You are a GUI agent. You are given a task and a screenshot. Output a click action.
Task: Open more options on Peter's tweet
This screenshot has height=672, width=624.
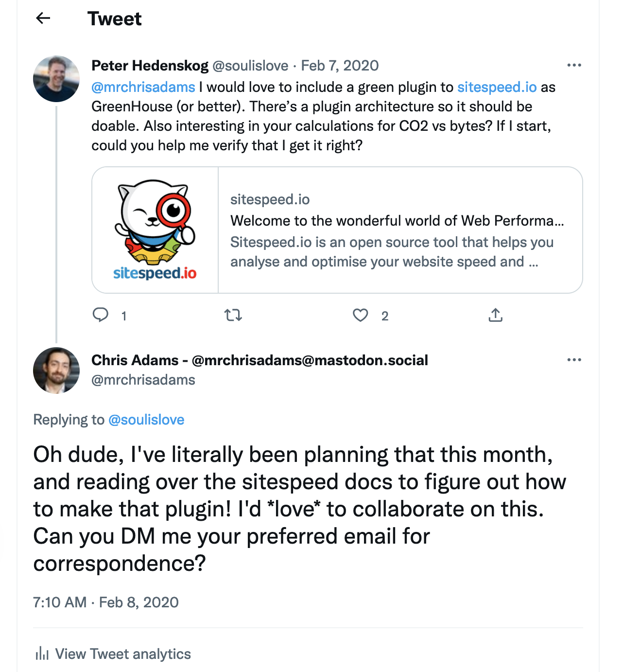click(574, 65)
